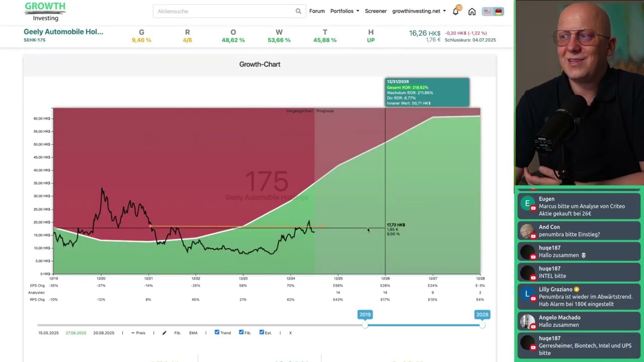Open Eugen's avatar in chat
The image size is (644, 362).
pyautogui.click(x=527, y=204)
